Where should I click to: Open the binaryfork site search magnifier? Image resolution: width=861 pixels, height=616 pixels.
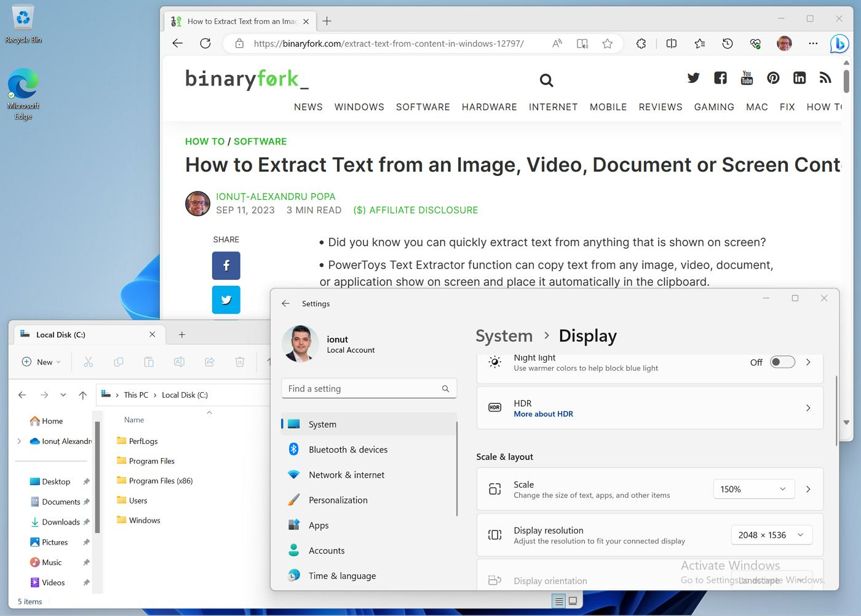pyautogui.click(x=546, y=80)
